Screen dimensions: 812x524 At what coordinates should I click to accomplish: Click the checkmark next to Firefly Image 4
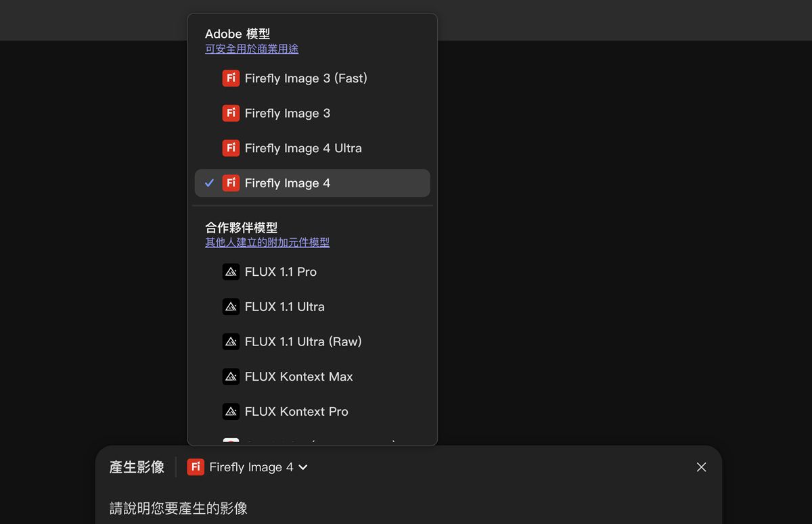point(210,183)
